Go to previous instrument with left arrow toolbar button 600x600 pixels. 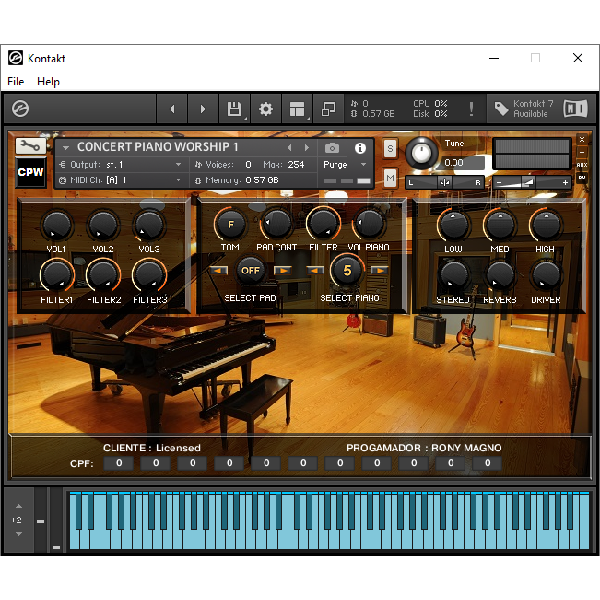pos(172,109)
